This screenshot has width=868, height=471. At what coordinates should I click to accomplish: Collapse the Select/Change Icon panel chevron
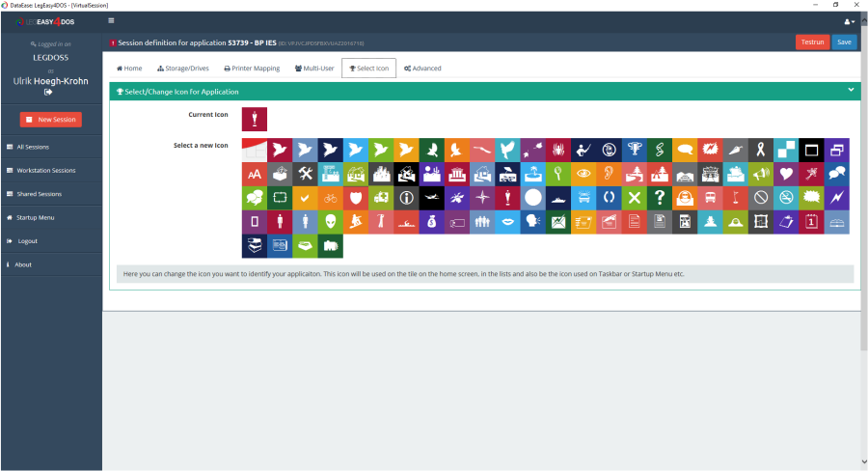coord(851,90)
